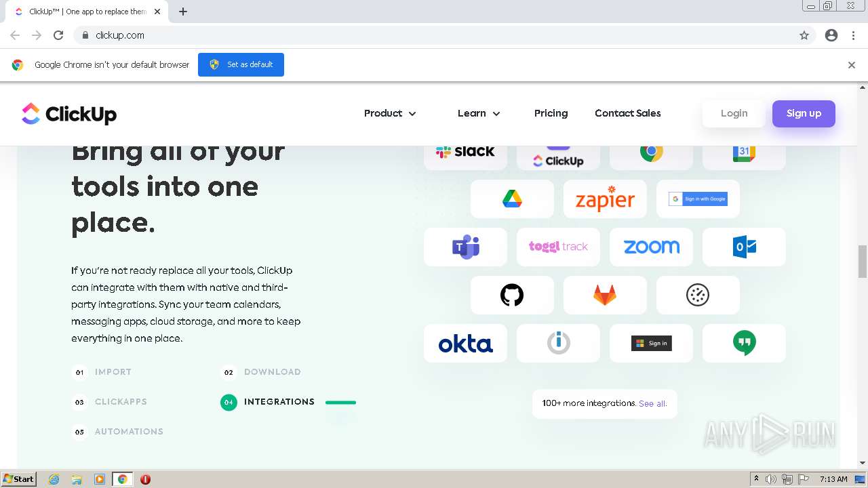Open the Contact Sales page
The width and height of the screenshot is (868, 488).
pyautogui.click(x=628, y=113)
